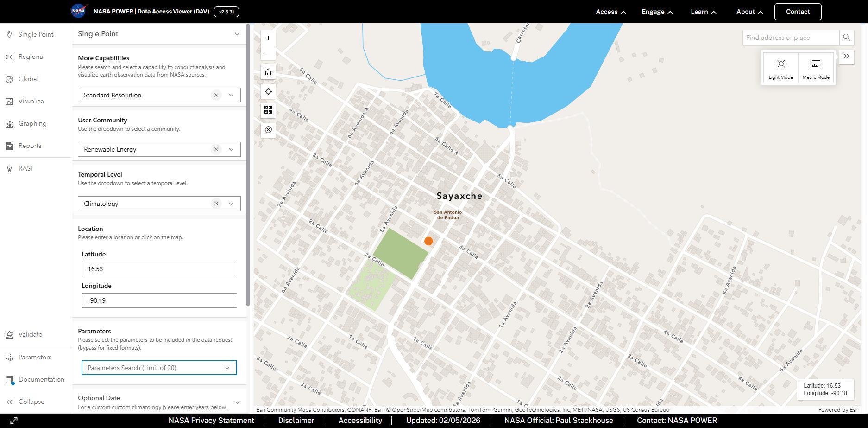
Task: Clear map selection with circled X
Action: (268, 129)
